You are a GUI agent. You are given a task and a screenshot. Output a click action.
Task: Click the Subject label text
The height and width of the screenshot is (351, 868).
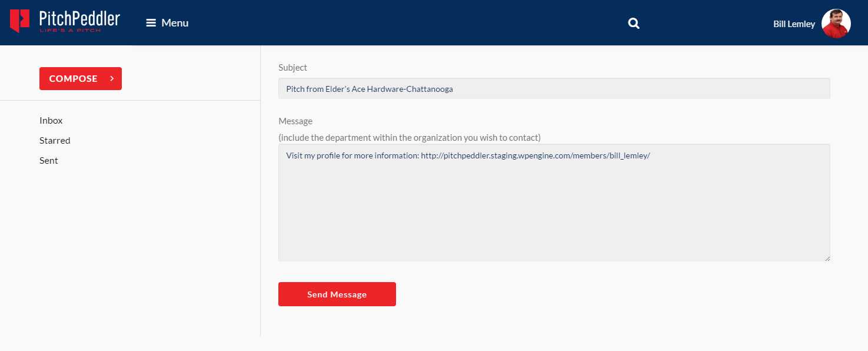pyautogui.click(x=292, y=68)
